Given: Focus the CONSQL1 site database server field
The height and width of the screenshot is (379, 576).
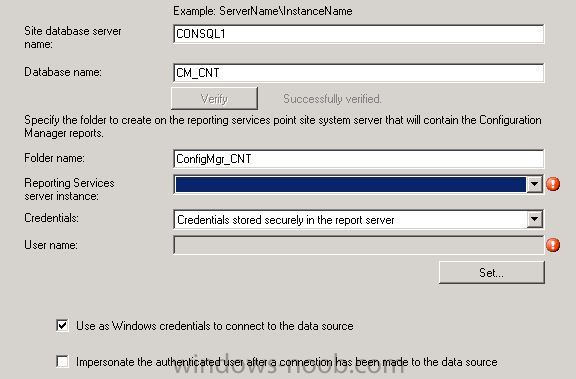Looking at the screenshot, I should [x=359, y=34].
